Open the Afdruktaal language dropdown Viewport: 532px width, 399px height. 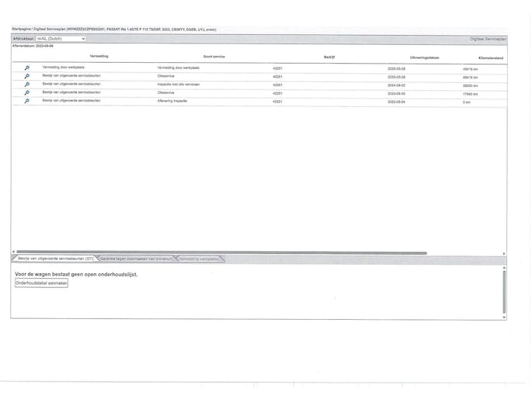pos(61,38)
